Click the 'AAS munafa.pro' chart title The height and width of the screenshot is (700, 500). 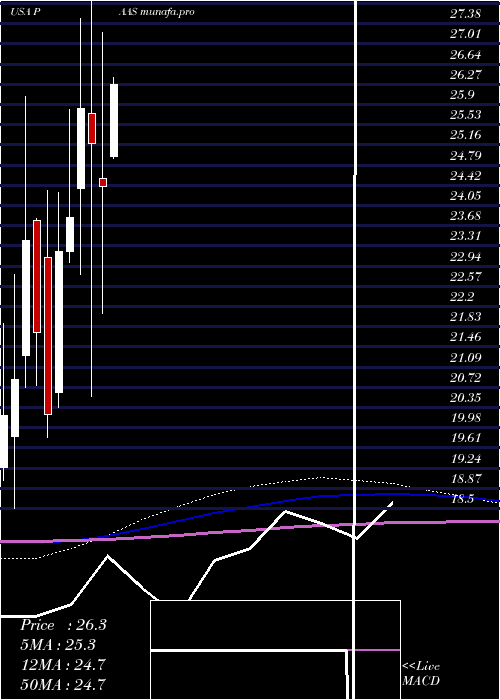tap(156, 12)
